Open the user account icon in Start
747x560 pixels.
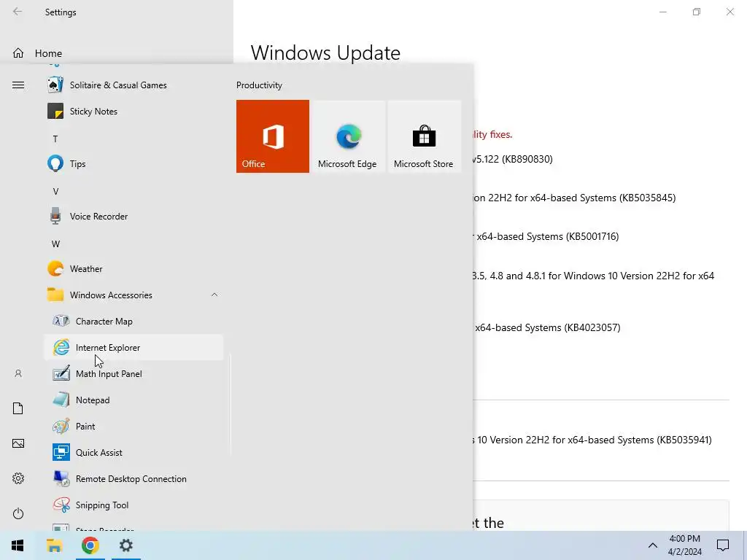click(x=18, y=373)
